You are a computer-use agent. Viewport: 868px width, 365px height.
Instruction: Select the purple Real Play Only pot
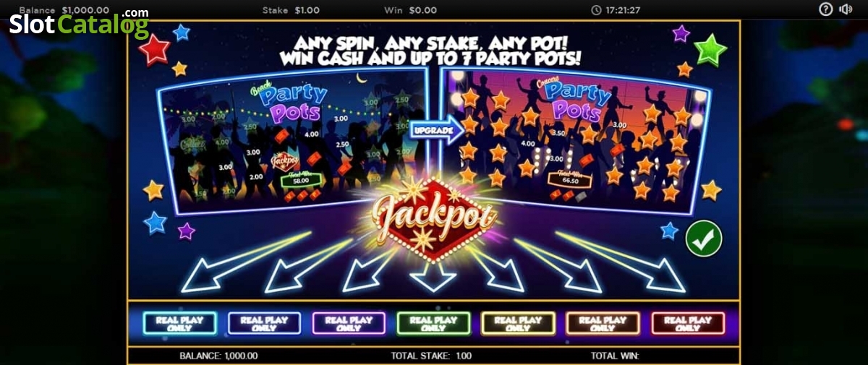(349, 323)
